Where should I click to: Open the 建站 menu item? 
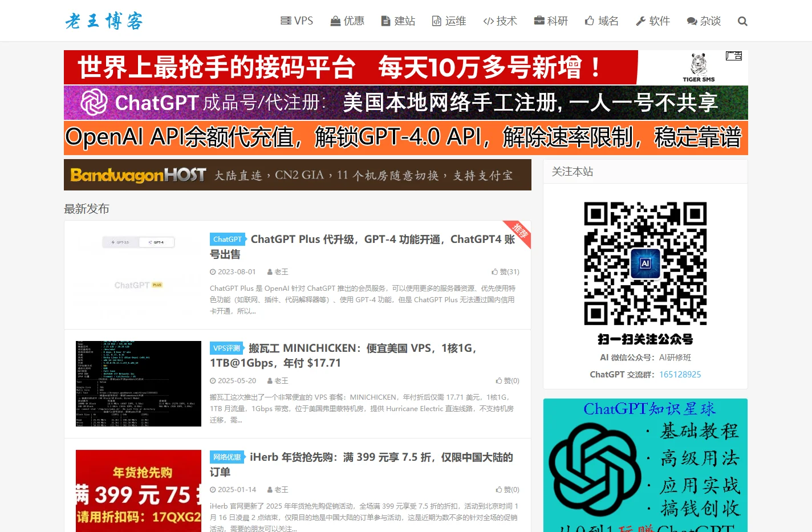[x=398, y=21]
